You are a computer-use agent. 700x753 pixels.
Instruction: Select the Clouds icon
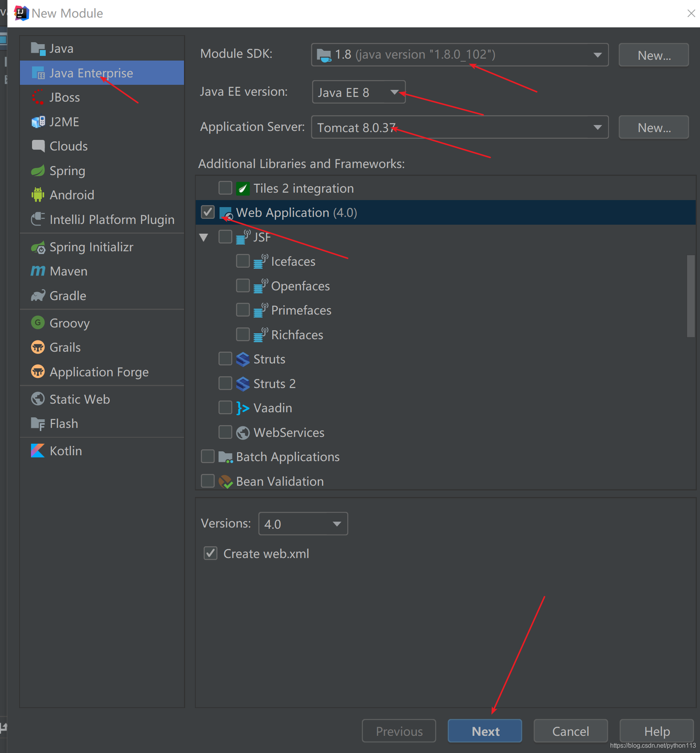pos(38,146)
